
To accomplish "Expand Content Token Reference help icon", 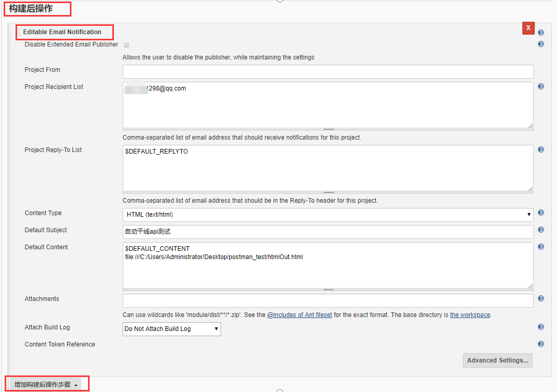I will (541, 344).
